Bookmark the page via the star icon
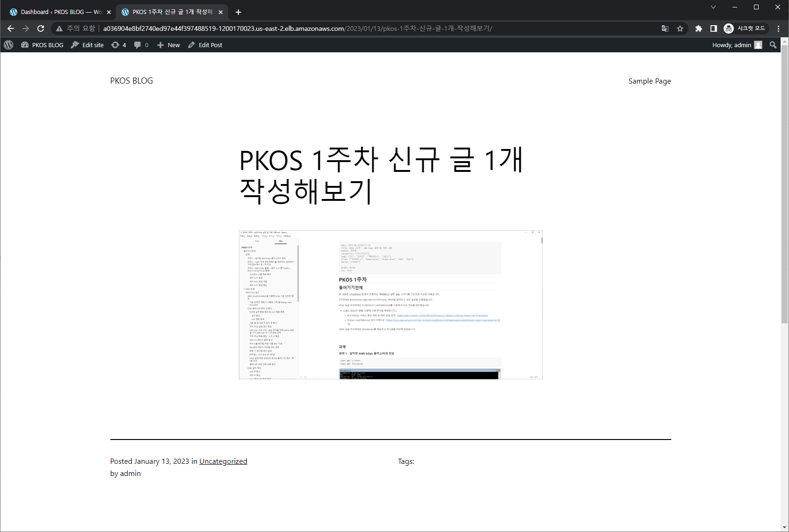Image resolution: width=789 pixels, height=532 pixels. point(680,28)
